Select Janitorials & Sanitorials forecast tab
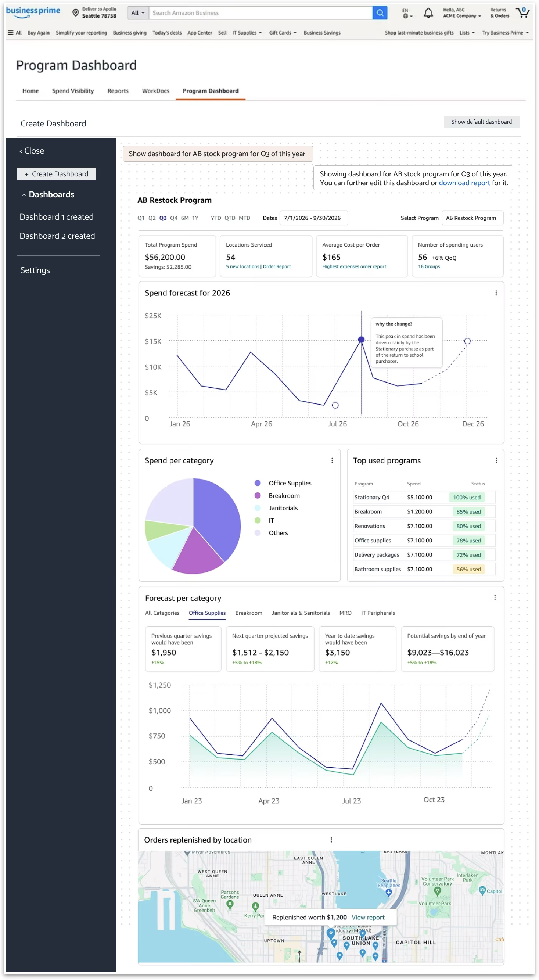The width and height of the screenshot is (539, 980). [301, 613]
